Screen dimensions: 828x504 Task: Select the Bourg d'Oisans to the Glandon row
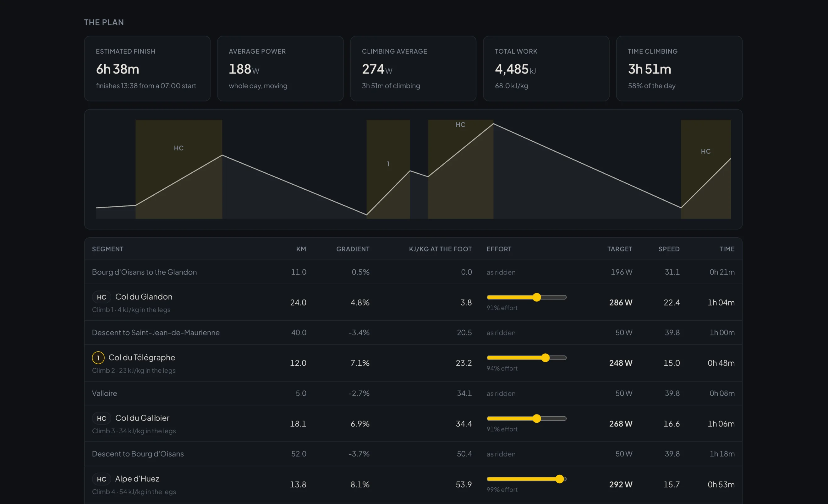pos(413,272)
